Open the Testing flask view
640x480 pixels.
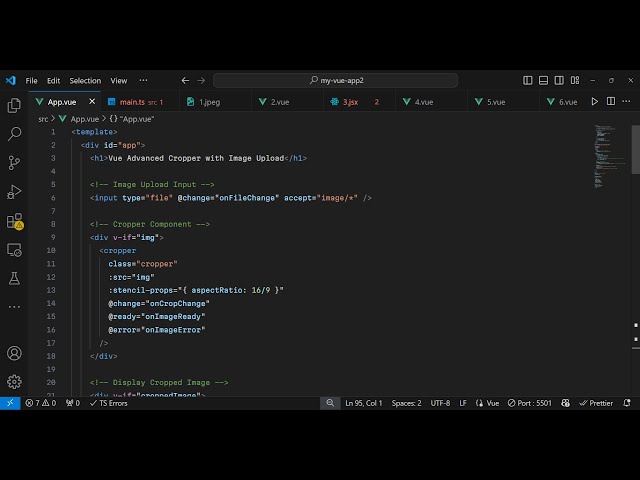point(14,278)
